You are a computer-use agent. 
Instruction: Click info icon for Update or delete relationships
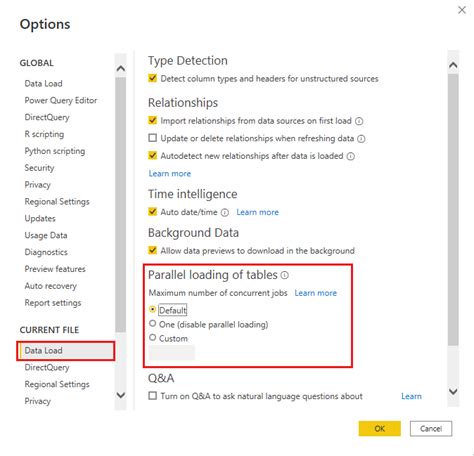[361, 139]
